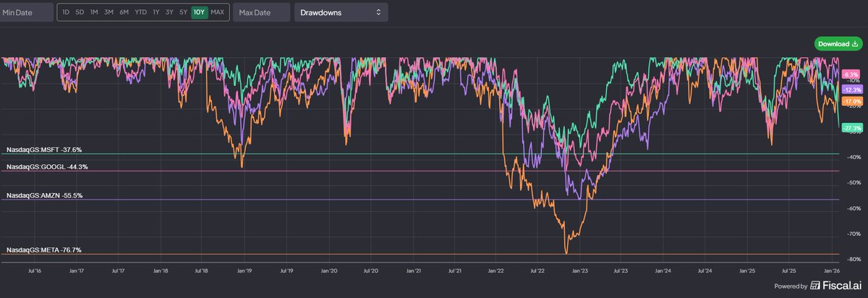Image resolution: width=868 pixels, height=298 pixels.
Task: Click the green -27.3% value tag
Action: coord(853,127)
